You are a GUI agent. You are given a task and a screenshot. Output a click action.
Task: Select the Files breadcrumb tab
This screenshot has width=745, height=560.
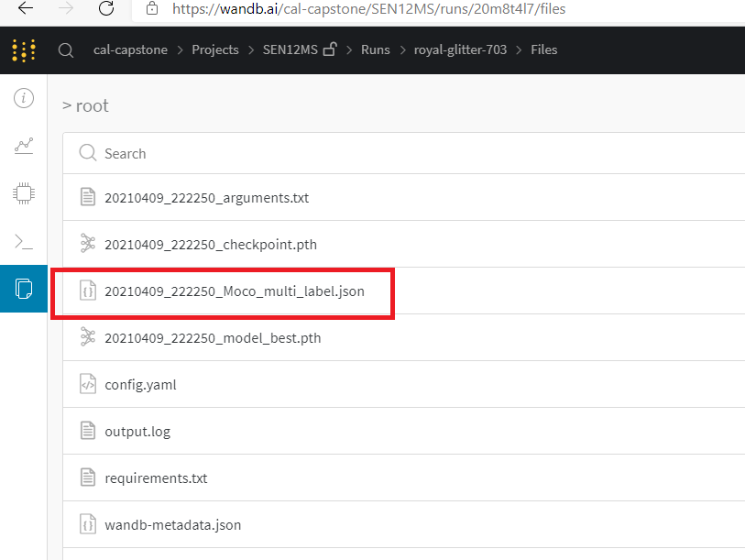[543, 49]
